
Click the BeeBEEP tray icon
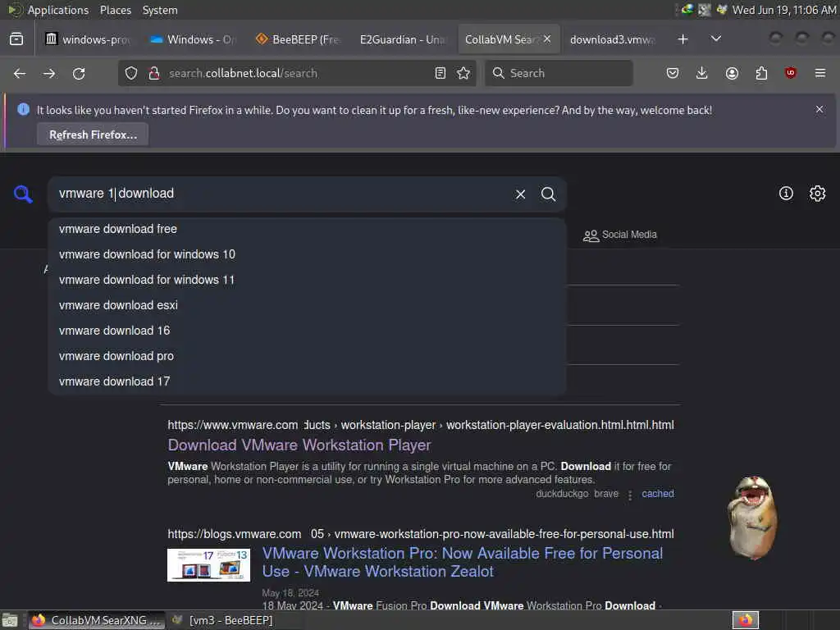click(x=722, y=10)
